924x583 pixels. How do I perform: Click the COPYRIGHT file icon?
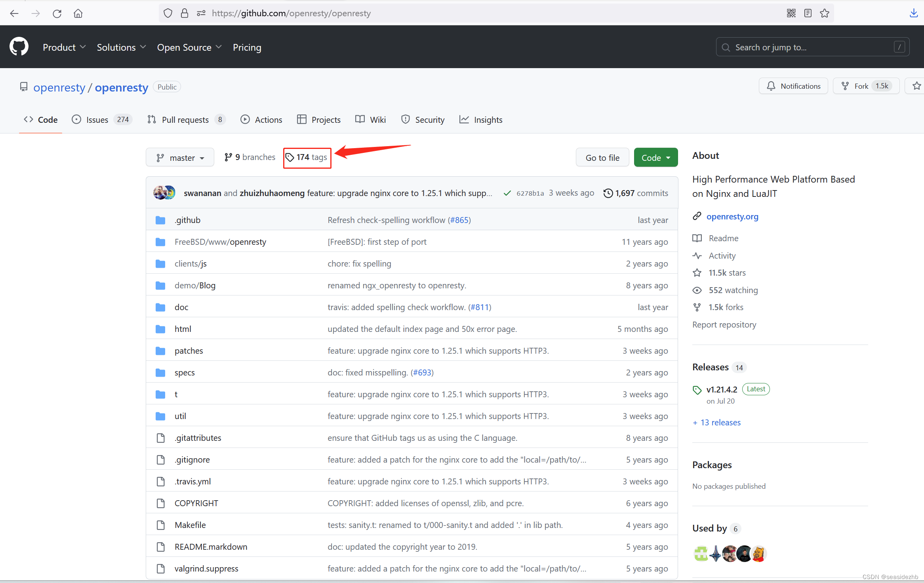[x=160, y=503]
